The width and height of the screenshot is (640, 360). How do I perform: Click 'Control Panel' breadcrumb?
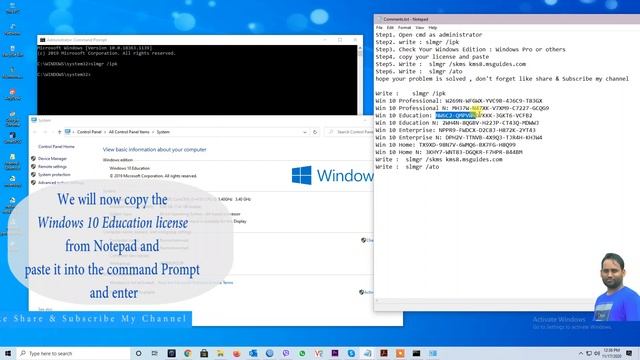pyautogui.click(x=89, y=132)
